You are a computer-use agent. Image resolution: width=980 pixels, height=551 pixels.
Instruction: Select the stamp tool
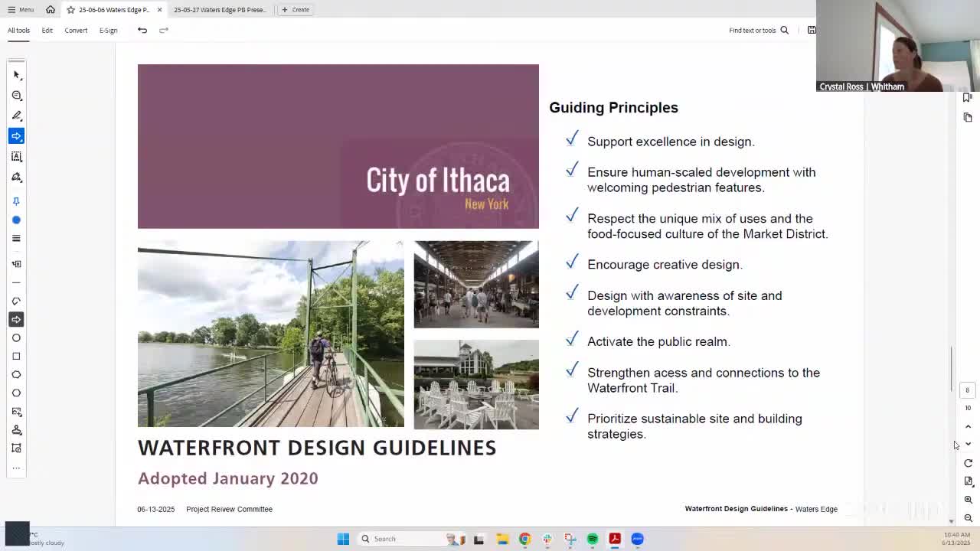point(16,430)
